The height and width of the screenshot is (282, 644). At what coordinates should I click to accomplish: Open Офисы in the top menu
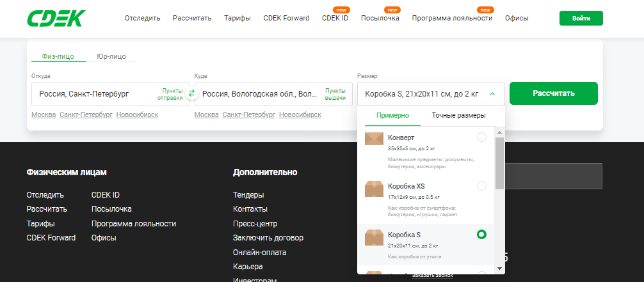tap(517, 18)
